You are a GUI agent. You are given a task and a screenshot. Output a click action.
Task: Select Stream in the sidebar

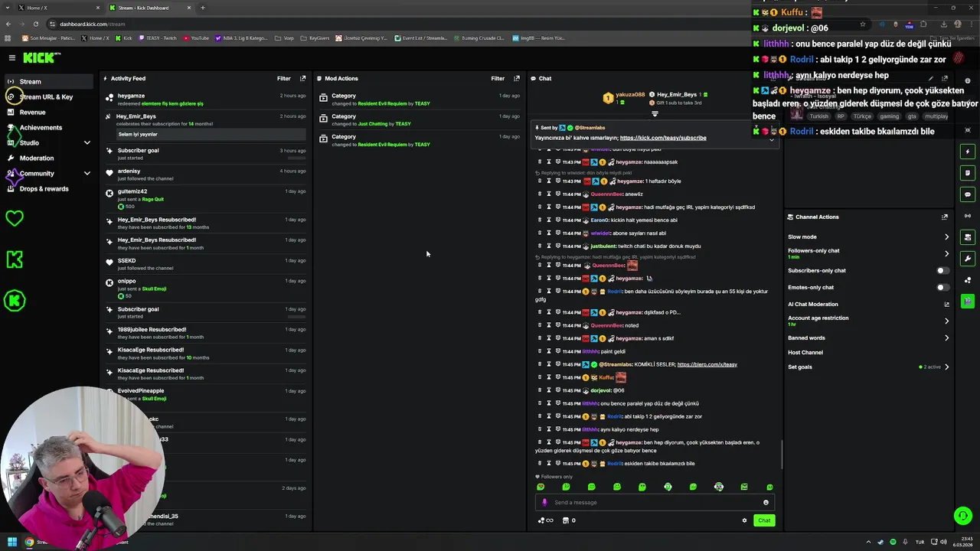[47, 81]
